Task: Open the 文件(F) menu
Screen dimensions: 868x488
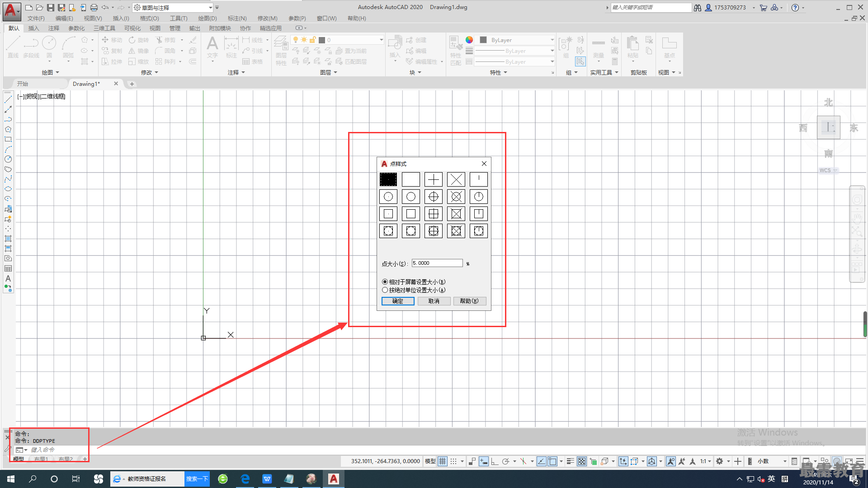Action: (36, 19)
